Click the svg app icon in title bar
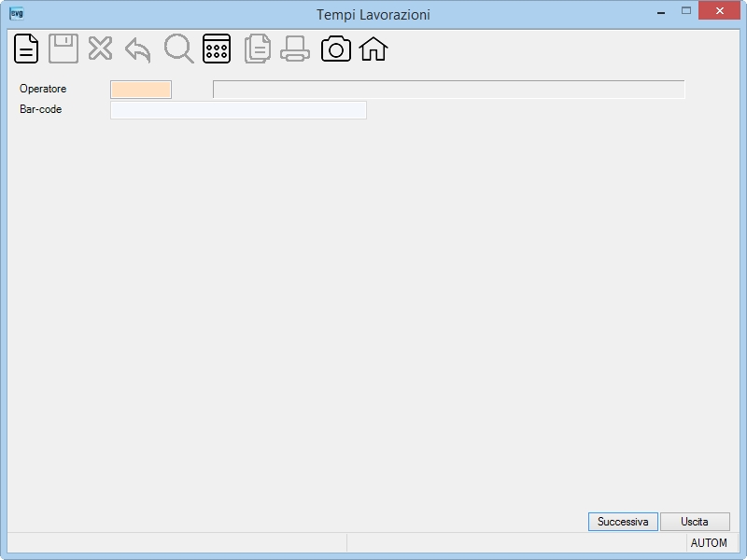This screenshot has height=560, width=747. tap(17, 13)
